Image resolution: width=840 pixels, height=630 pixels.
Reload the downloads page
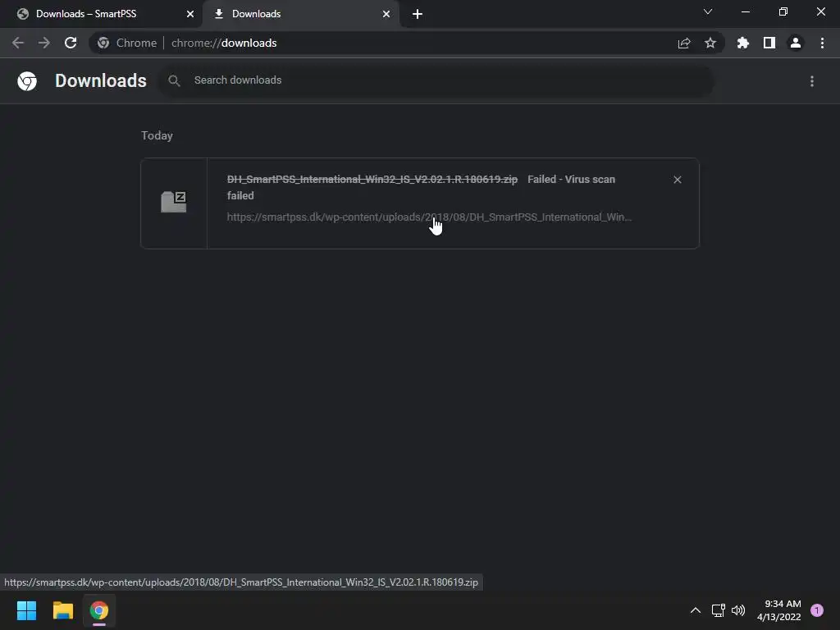click(71, 43)
